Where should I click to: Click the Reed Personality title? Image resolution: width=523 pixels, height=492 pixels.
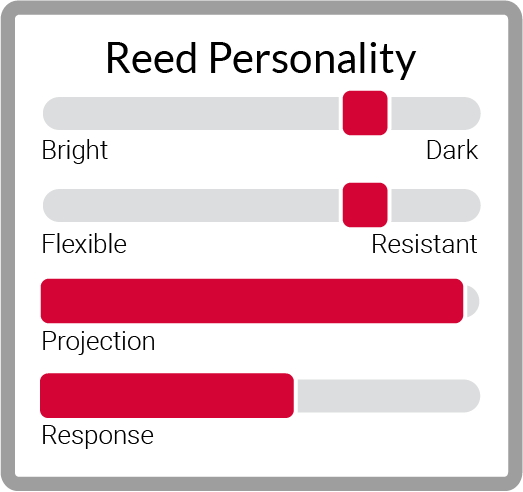point(261,59)
